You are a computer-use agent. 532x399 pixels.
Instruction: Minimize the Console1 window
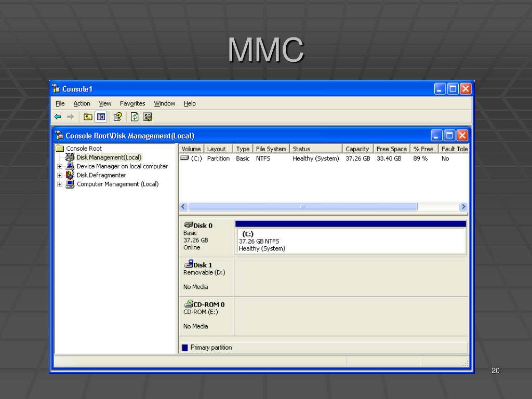pyautogui.click(x=440, y=89)
